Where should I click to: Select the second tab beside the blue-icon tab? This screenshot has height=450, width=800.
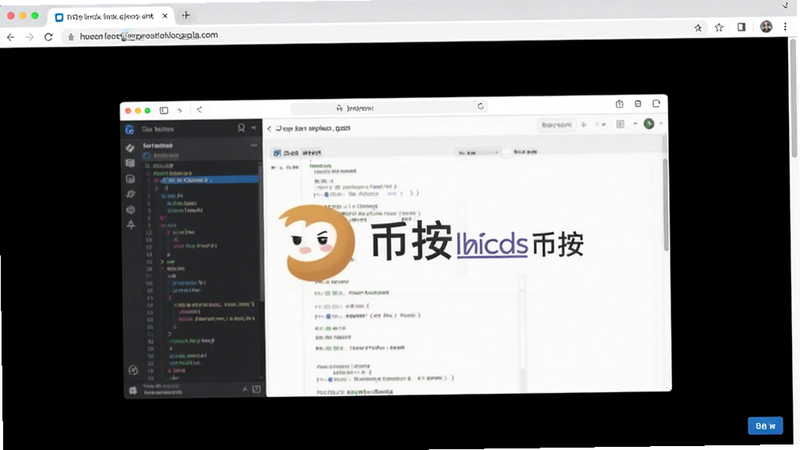point(312,153)
